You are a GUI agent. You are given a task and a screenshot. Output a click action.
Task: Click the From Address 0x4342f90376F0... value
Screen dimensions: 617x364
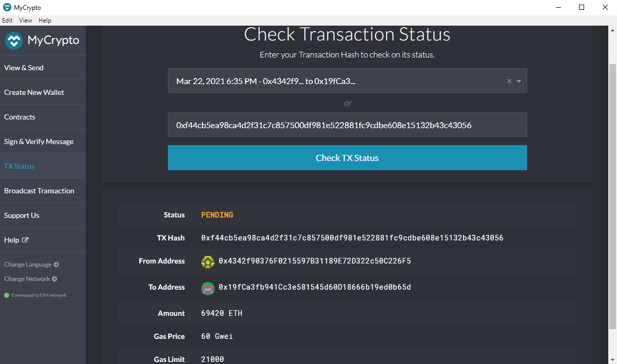coord(315,261)
